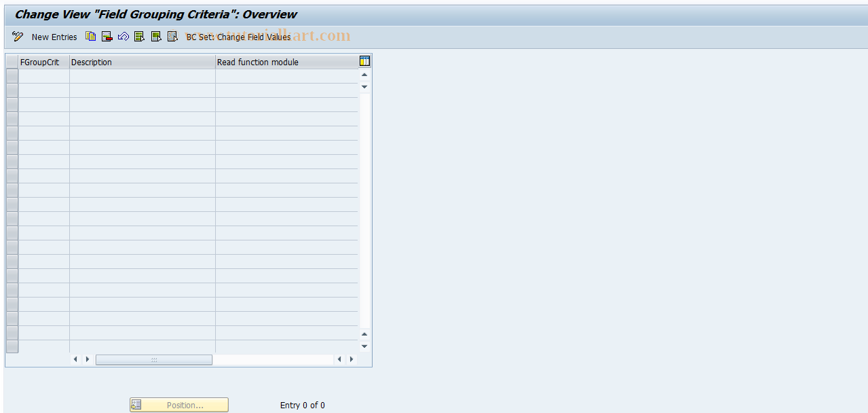Click the Display/Change pencil toggle icon
Image resolution: width=868 pixels, height=413 pixels.
pos(18,37)
